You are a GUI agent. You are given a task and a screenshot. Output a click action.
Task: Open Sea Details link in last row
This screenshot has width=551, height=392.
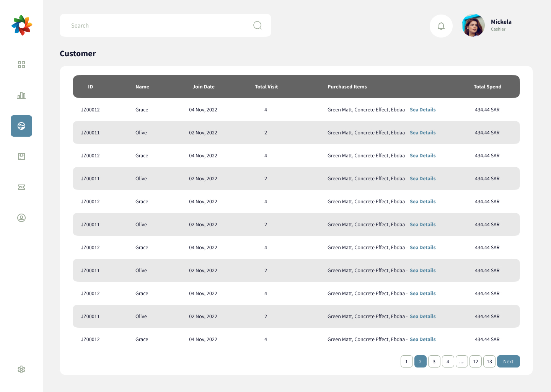[422, 340]
